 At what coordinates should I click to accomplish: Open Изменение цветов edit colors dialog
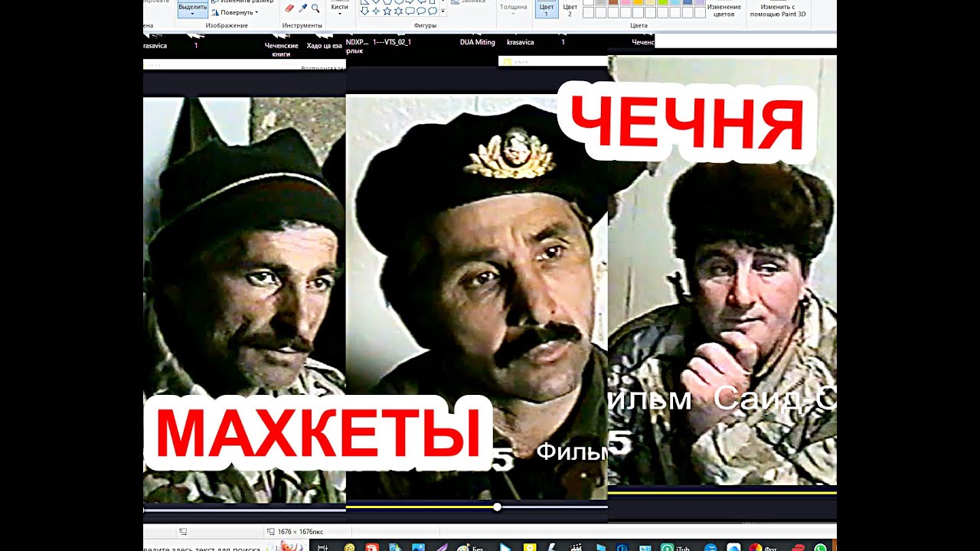coord(724,11)
